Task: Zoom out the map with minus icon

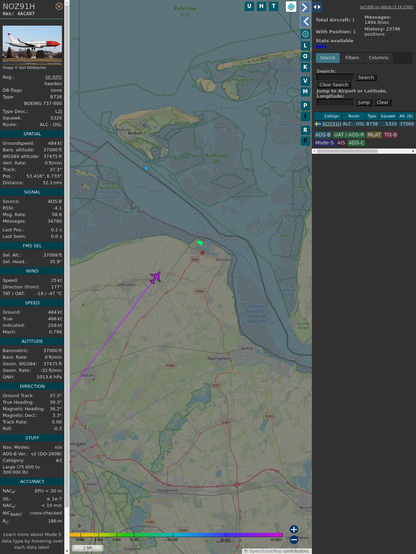Action: pyautogui.click(x=294, y=540)
